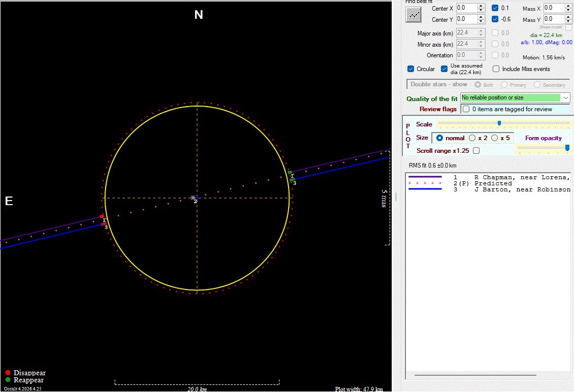Select Secondary double star option

[537, 85]
